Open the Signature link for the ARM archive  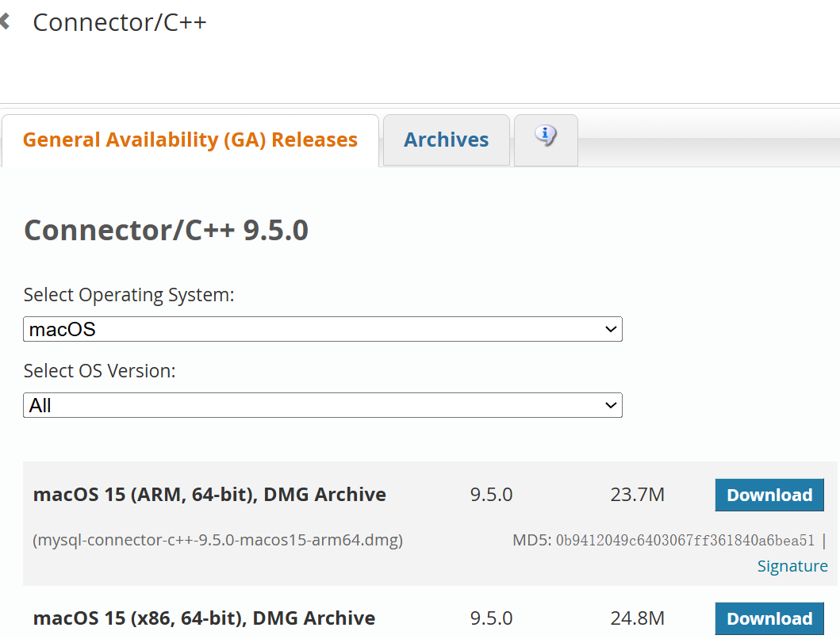pyautogui.click(x=792, y=565)
